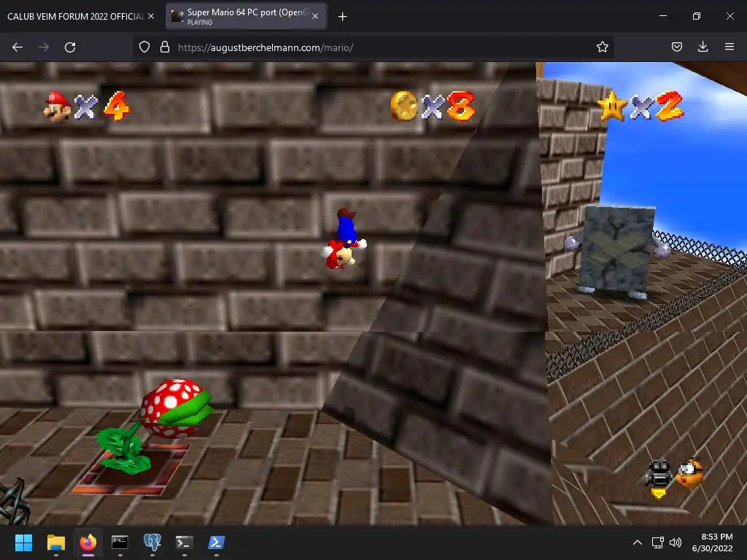Select the Super Mario 64 PC port tab
This screenshot has height=560, width=747.
(247, 16)
